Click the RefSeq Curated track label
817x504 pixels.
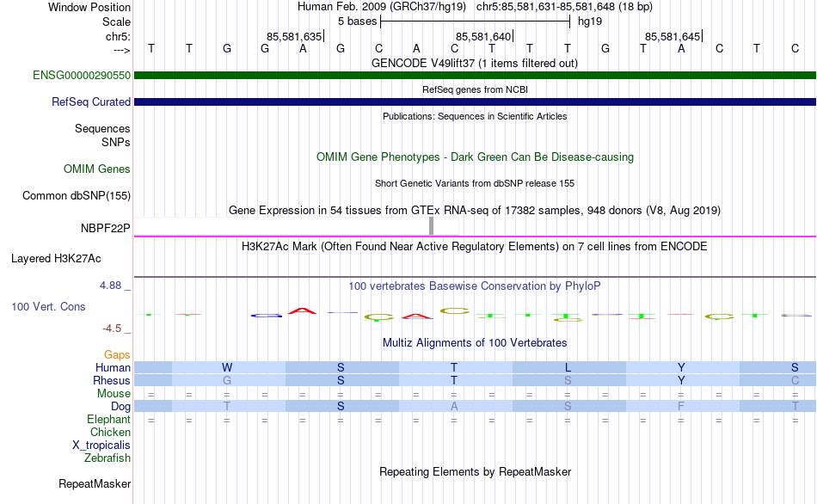coord(90,101)
